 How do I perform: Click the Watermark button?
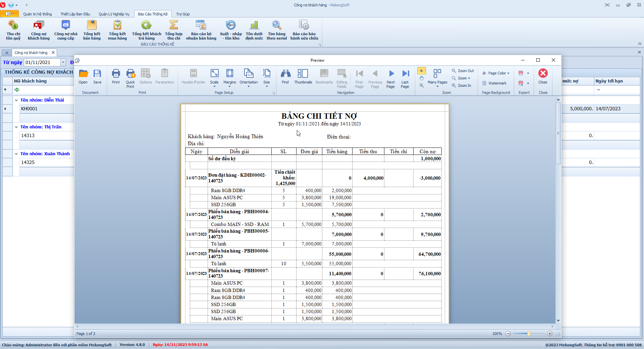pyautogui.click(x=494, y=83)
